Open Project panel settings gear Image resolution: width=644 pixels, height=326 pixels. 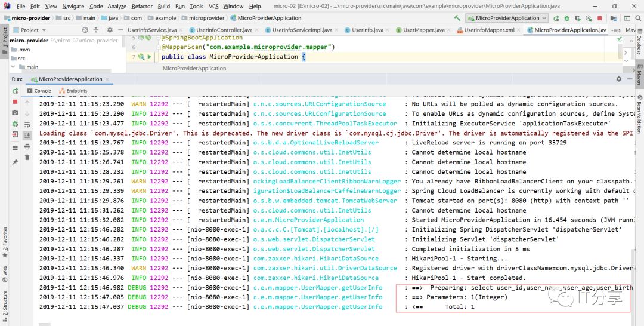(x=110, y=30)
